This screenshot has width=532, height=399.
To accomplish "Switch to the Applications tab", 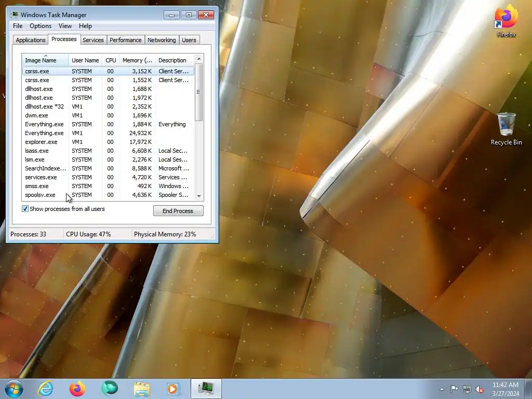I will 31,40.
